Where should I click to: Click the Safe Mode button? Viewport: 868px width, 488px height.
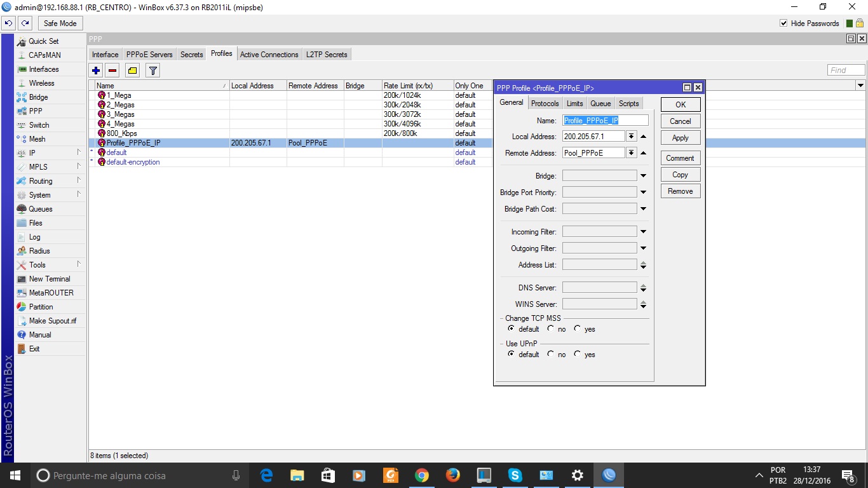(x=60, y=24)
